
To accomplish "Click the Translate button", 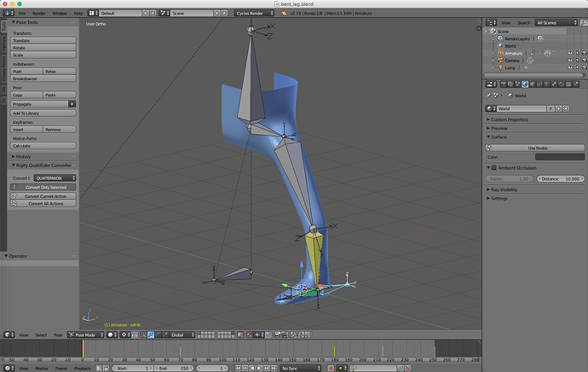I will [x=43, y=41].
